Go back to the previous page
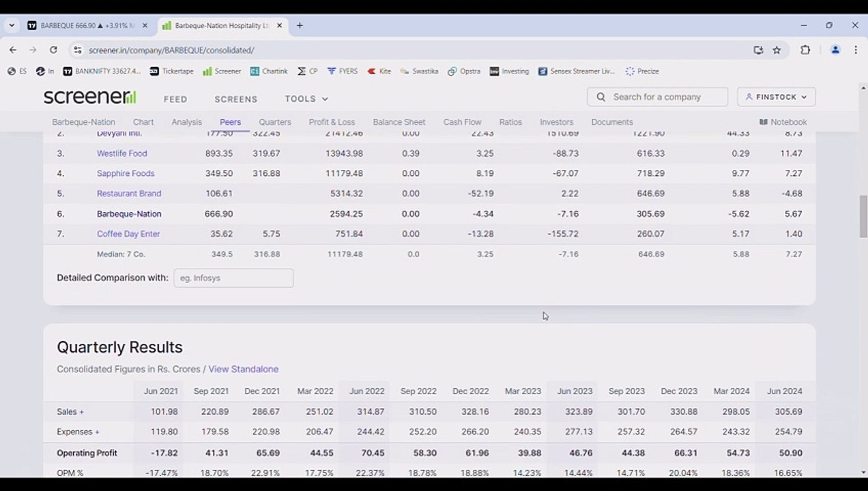Viewport: 868px width, 491px height. tap(12, 50)
